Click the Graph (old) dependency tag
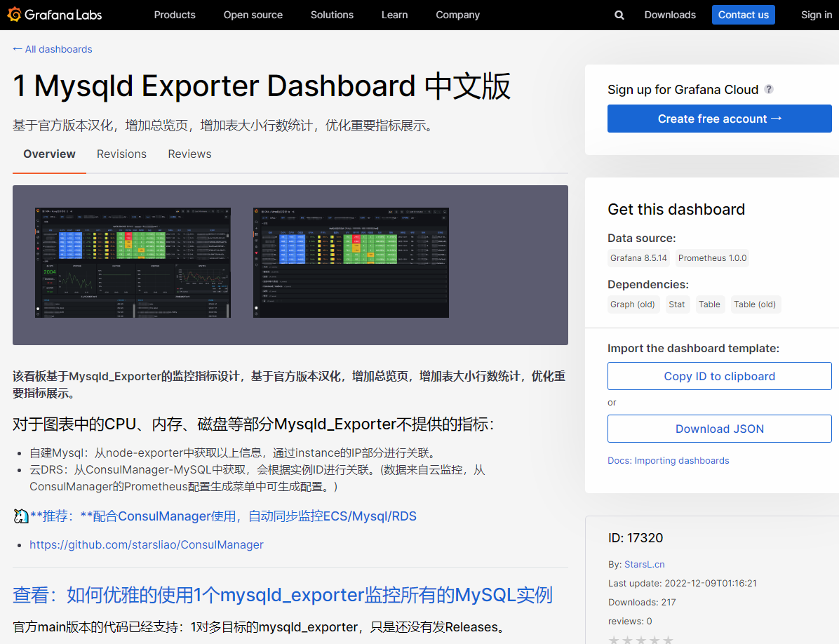Image resolution: width=839 pixels, height=644 pixels. 633,304
